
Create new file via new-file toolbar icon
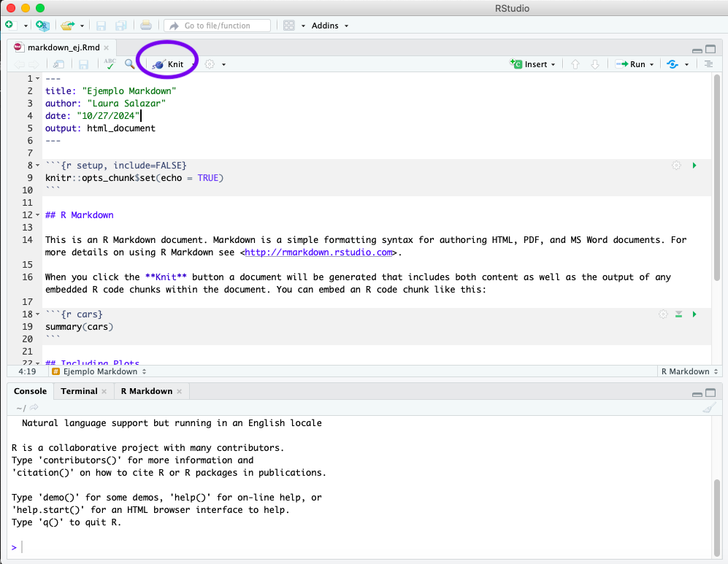coord(10,25)
